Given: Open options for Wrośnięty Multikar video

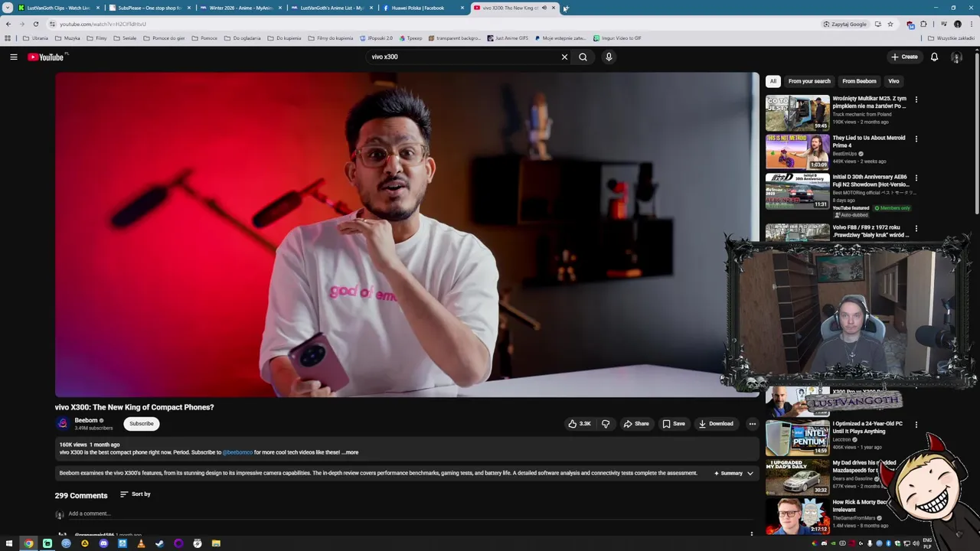Looking at the screenshot, I should pyautogui.click(x=916, y=99).
